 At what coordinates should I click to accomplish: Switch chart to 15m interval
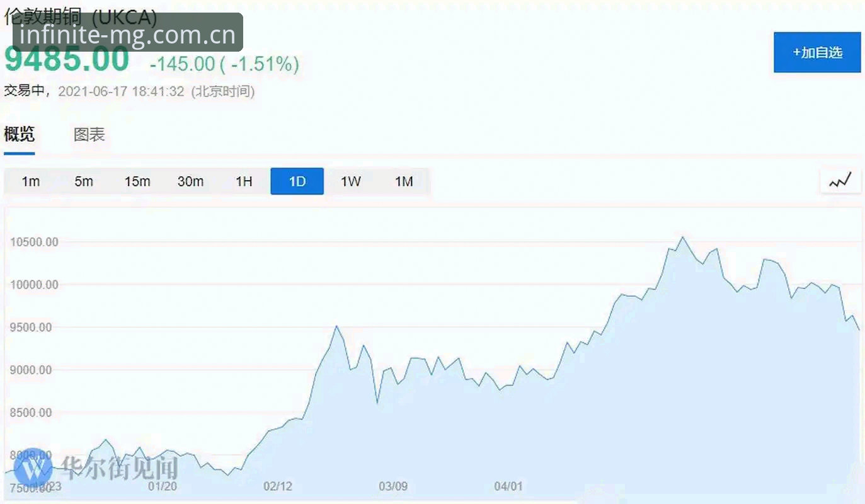pos(137,181)
